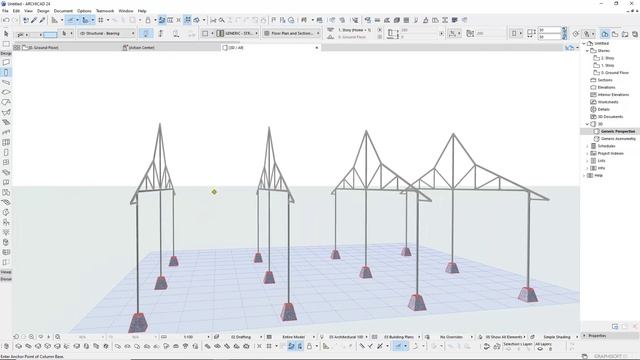Expand the Schedules node in the Navigator
The width and height of the screenshot is (640, 360).
pos(588,146)
